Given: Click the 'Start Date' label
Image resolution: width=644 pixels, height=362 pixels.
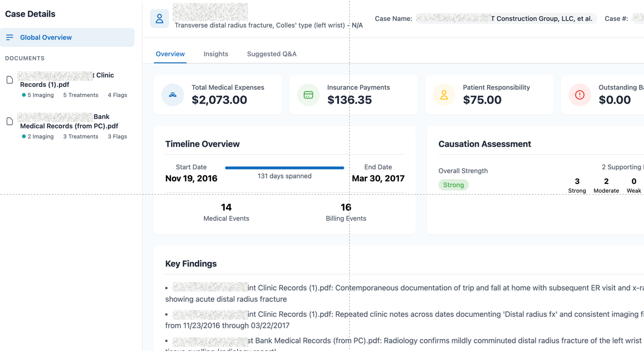Looking at the screenshot, I should (x=191, y=167).
